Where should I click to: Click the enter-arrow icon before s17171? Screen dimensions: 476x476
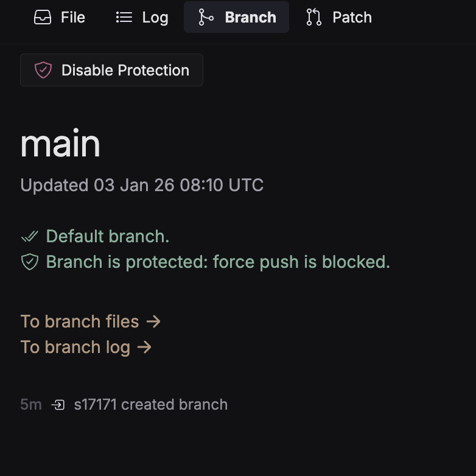point(58,405)
